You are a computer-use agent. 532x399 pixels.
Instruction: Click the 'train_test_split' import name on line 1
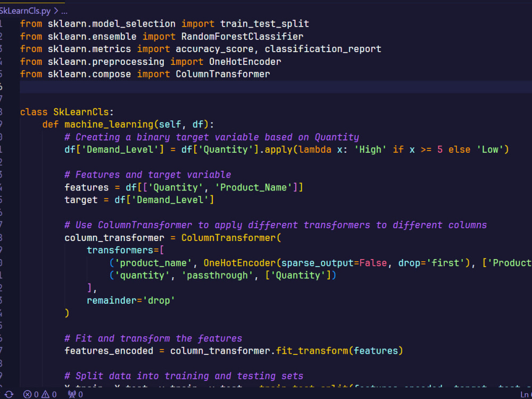pos(264,24)
